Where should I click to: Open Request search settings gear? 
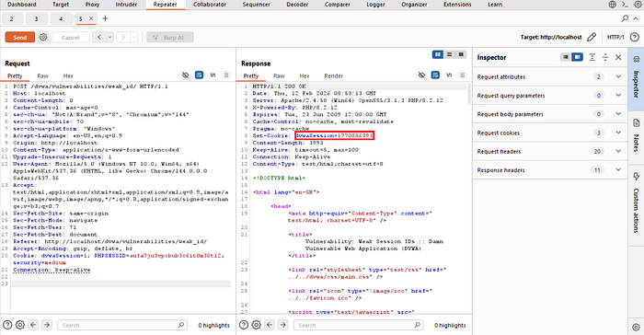coord(19,325)
